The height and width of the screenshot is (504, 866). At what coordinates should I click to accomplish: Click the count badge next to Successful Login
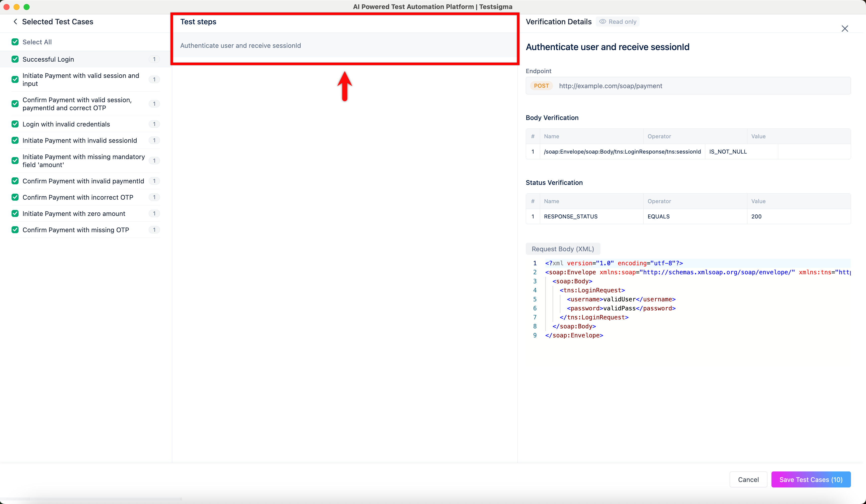[154, 59]
